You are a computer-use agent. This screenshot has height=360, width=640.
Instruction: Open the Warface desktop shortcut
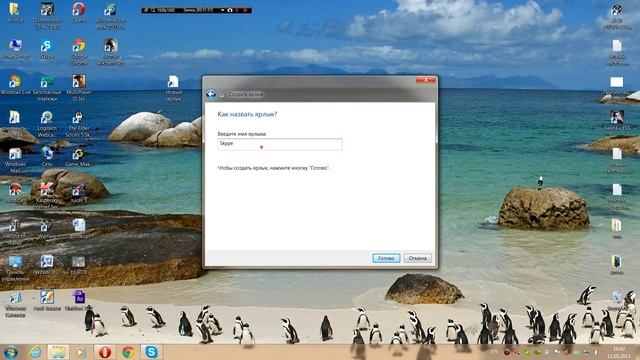tap(47, 229)
